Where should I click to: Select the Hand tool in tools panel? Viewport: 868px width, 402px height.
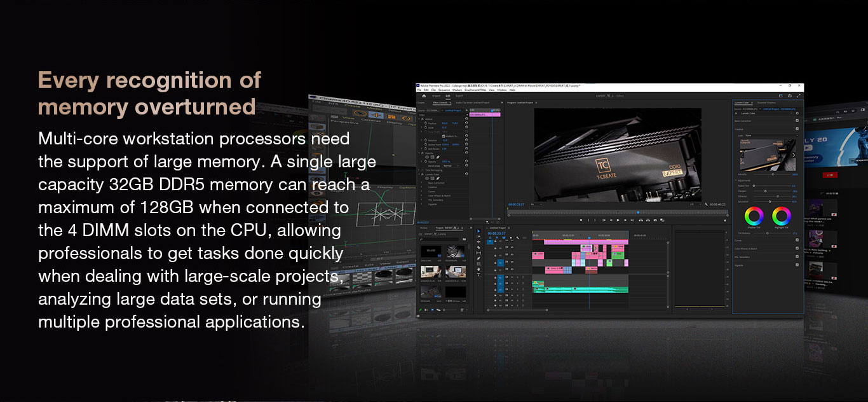(479, 269)
